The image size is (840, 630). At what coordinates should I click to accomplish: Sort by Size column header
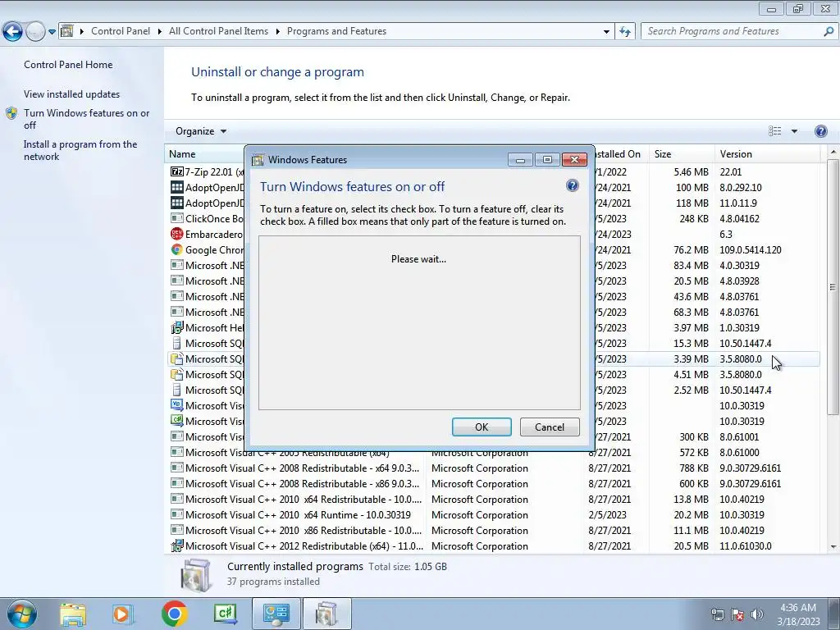coord(681,154)
